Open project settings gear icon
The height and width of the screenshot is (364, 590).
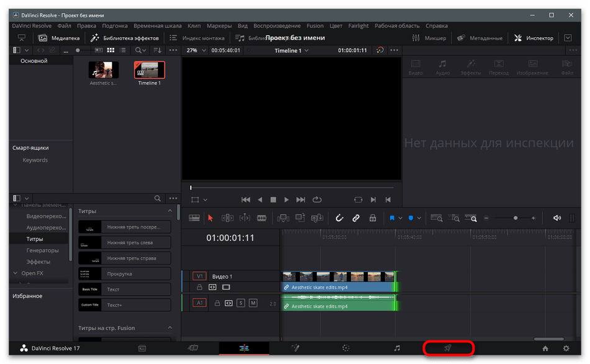pyautogui.click(x=566, y=348)
